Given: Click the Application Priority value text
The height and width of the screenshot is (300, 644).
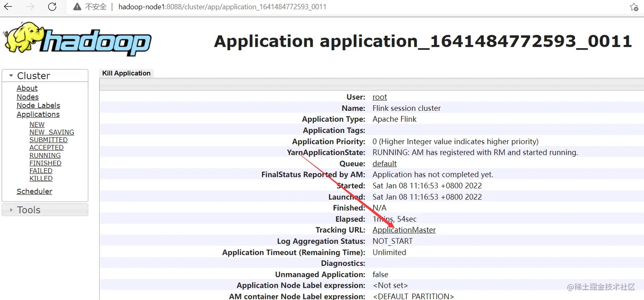Looking at the screenshot, I should coord(456,141).
